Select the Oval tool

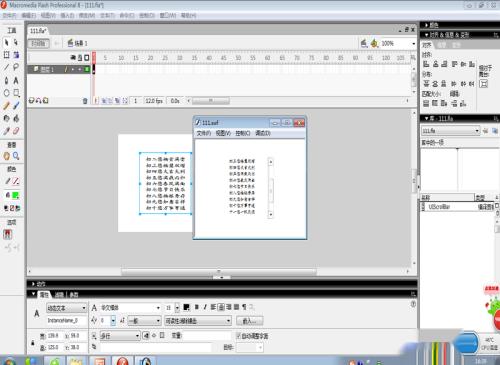6,93
